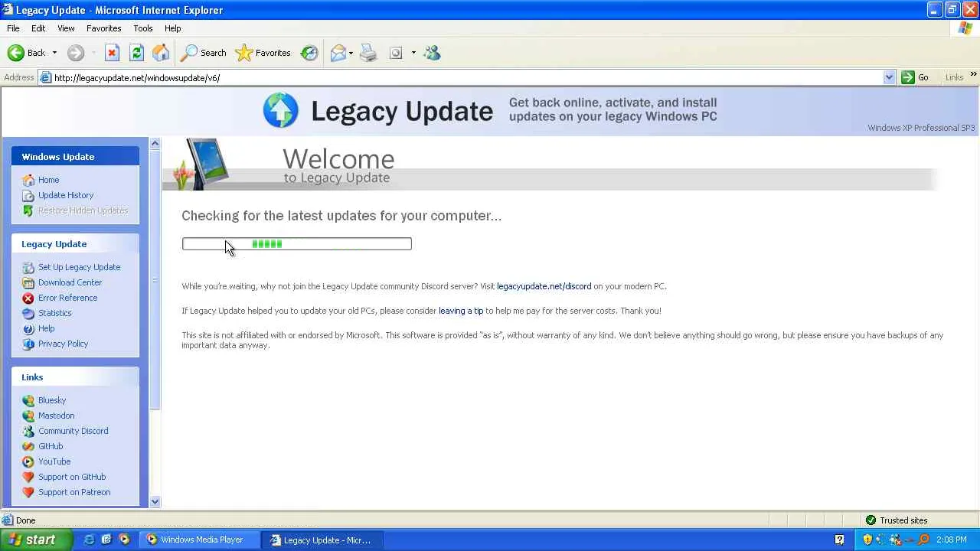Open the Download Center link

pyautogui.click(x=70, y=282)
